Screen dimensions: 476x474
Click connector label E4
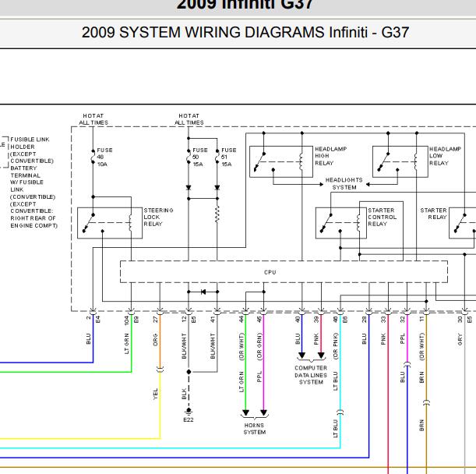pos(97,320)
